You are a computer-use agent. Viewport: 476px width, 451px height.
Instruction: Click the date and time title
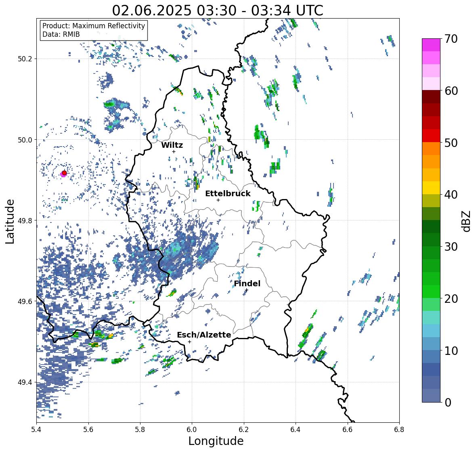(x=218, y=10)
